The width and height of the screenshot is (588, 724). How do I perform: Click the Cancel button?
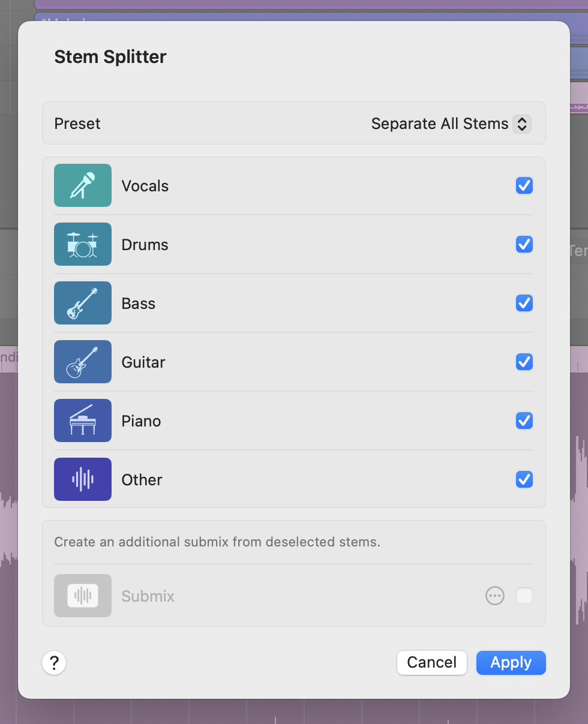coord(431,663)
